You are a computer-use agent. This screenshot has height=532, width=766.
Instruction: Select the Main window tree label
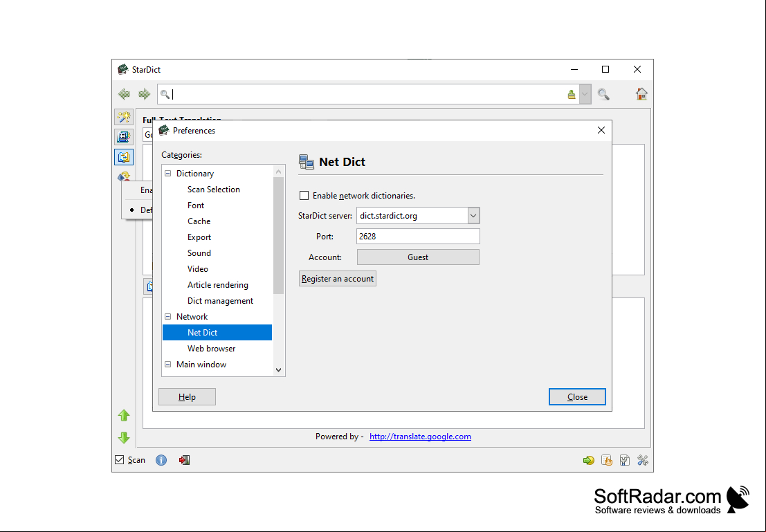click(201, 365)
